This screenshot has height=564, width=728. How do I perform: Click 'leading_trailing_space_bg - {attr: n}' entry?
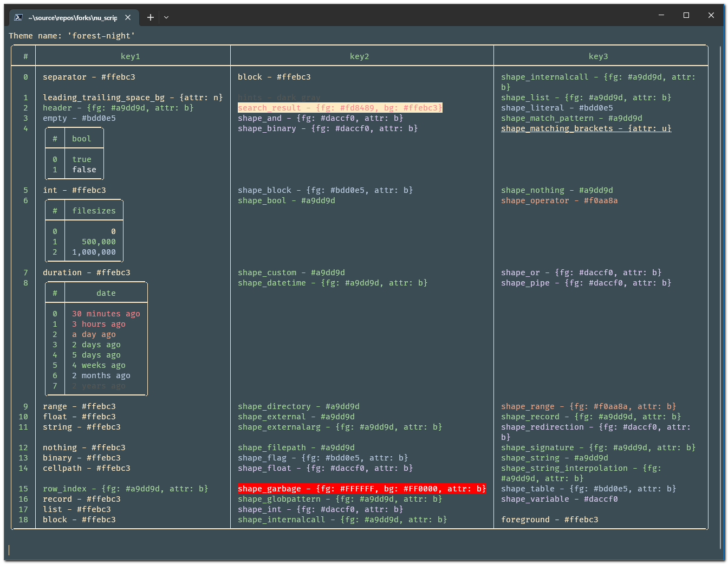(133, 98)
